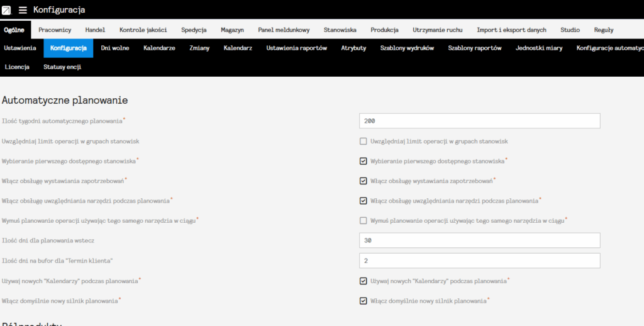This screenshot has height=326, width=644.
Task: Click the app logo icon in header
Action: coord(7,10)
